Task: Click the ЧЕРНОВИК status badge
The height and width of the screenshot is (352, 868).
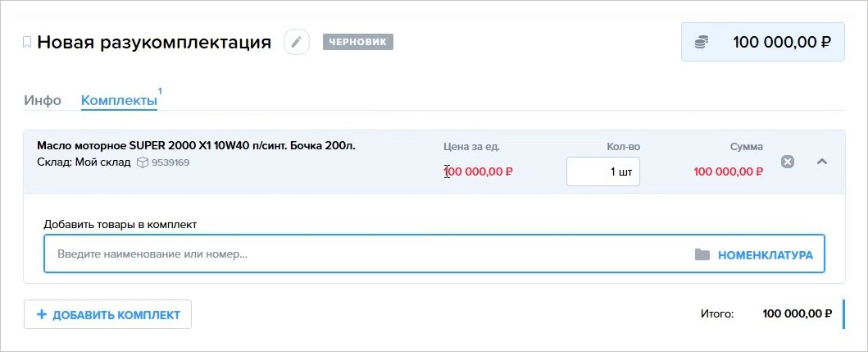Action: click(x=358, y=42)
